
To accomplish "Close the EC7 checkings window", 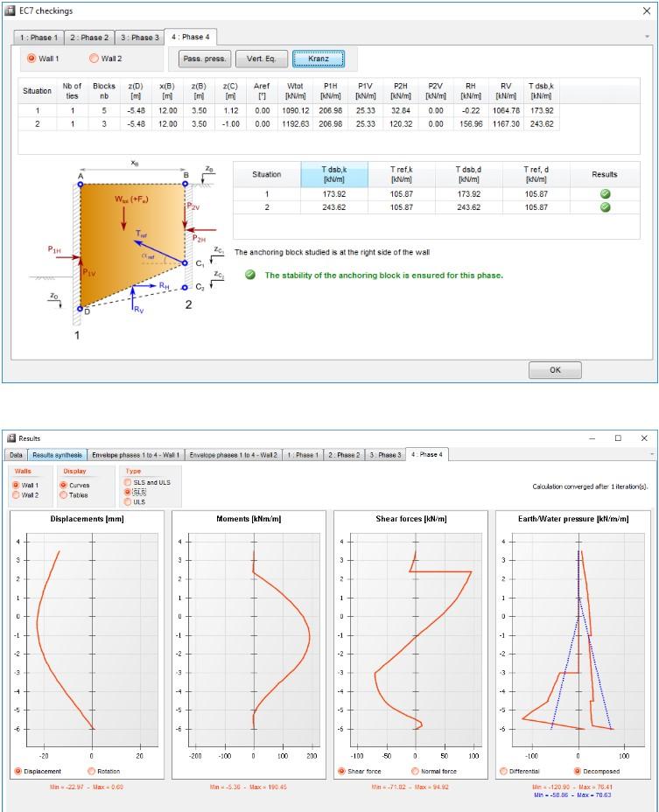I will (647, 10).
